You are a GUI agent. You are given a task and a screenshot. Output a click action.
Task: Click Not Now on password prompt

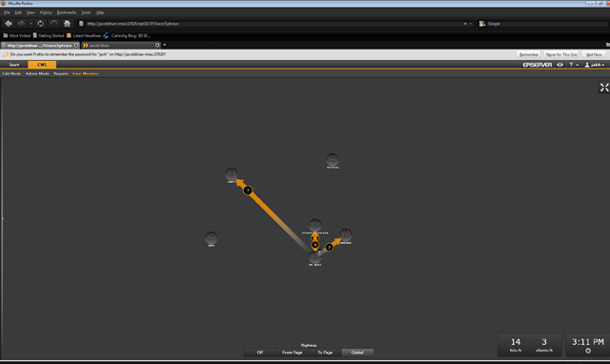[x=594, y=54]
